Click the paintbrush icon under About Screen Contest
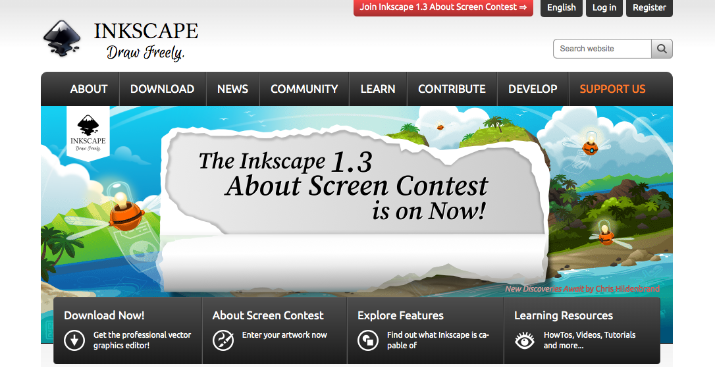The image size is (715, 367). pyautogui.click(x=223, y=340)
